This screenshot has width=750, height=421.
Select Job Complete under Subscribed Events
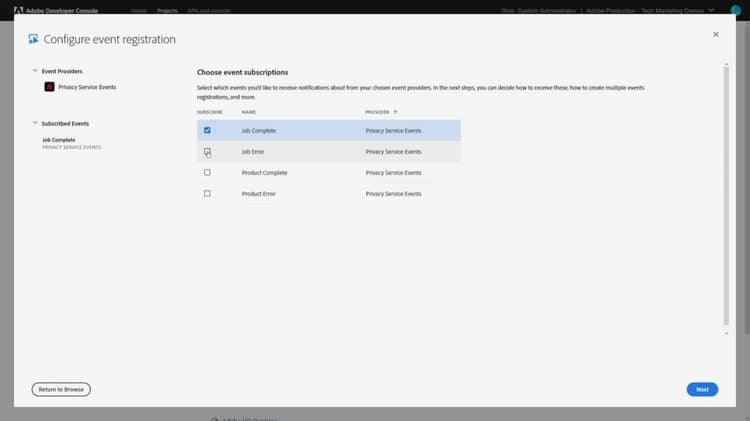point(59,140)
